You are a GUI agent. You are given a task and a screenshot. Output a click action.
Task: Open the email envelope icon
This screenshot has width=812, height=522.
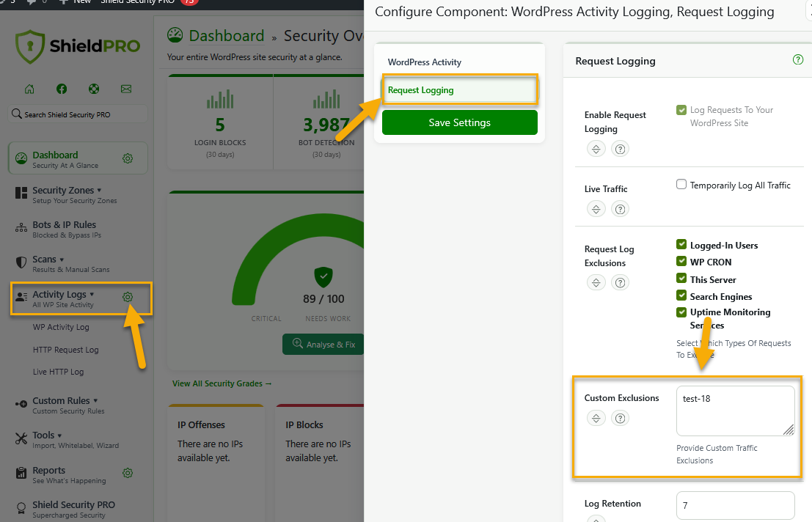(126, 89)
